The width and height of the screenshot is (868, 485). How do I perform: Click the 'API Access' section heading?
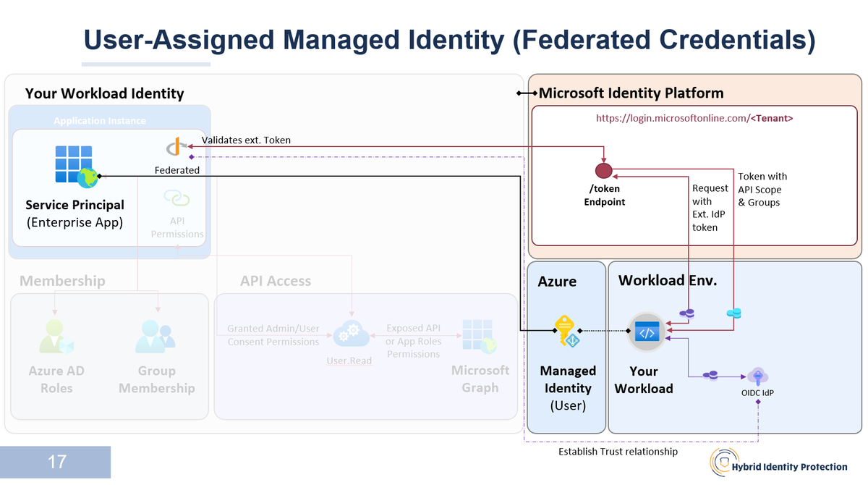[x=276, y=281]
